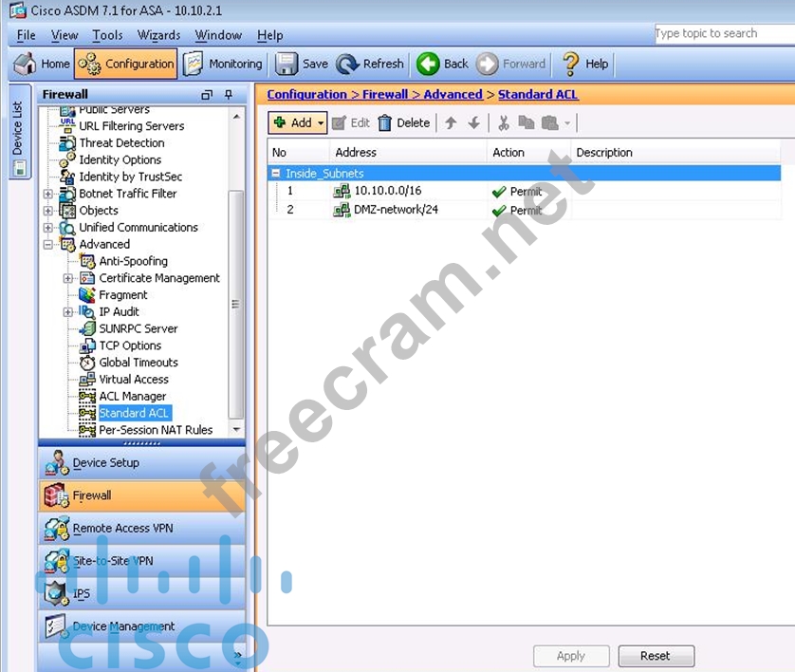795x672 pixels.
Task: Open the Remote Access VPN section
Action: point(122,528)
